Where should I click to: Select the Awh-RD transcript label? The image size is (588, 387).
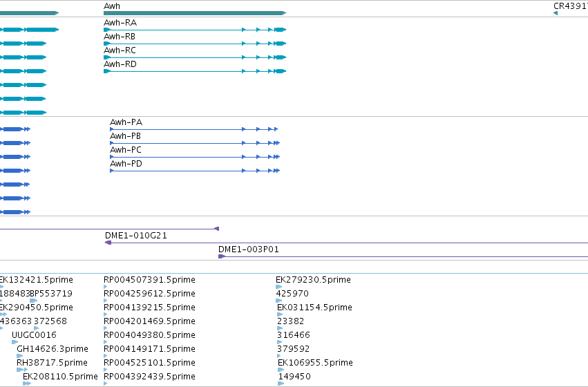[120, 64]
